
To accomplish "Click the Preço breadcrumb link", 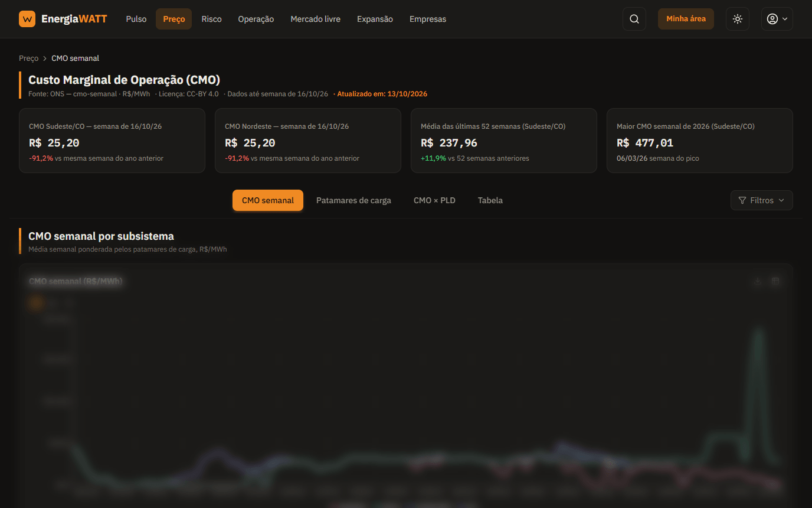I will click(x=28, y=58).
